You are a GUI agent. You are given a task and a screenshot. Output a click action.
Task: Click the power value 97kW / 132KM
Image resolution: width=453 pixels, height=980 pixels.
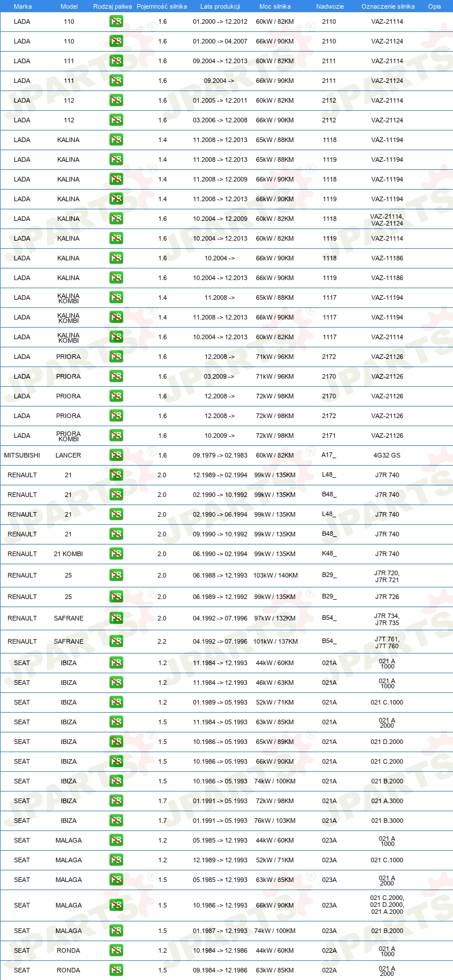click(275, 618)
